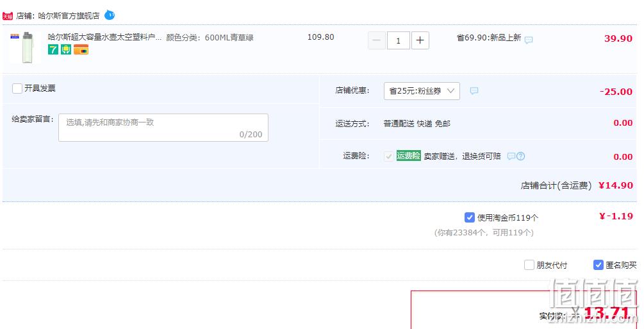644x329 pixels.
Task: Open the 省25元:粉丝券 store discount dropdown
Action: (422, 91)
